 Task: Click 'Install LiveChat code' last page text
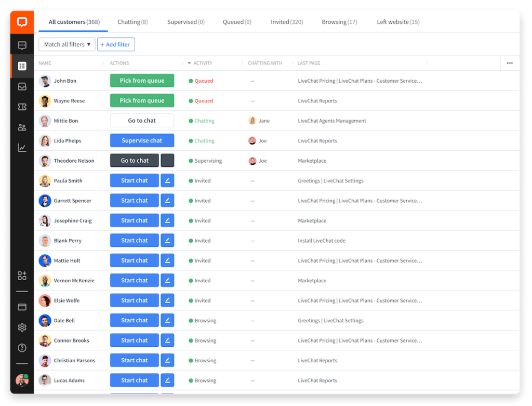pos(322,241)
